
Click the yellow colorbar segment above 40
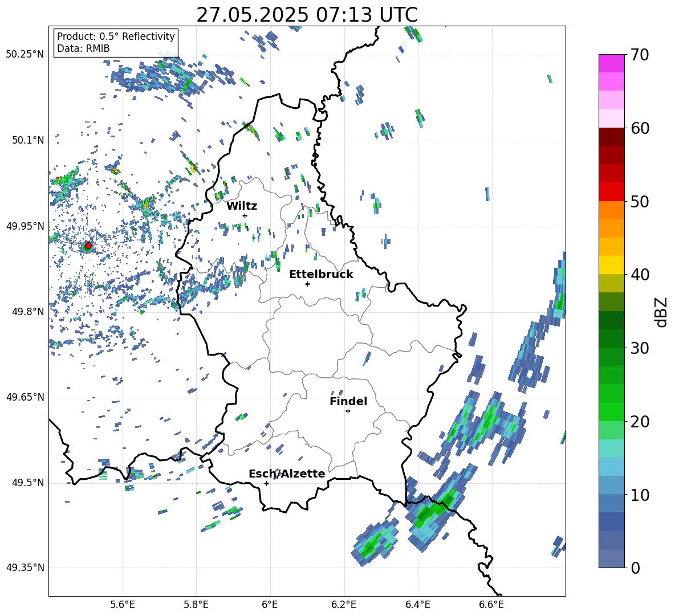(x=611, y=266)
